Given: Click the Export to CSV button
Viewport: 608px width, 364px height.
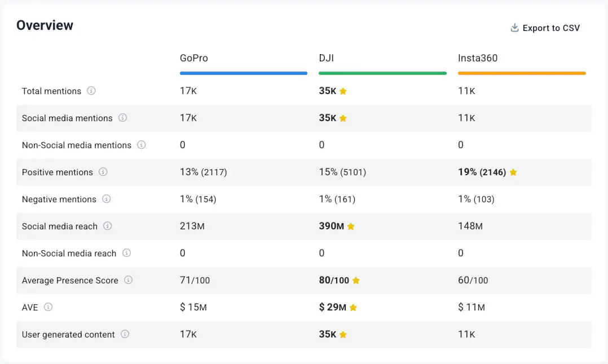Looking at the screenshot, I should tap(545, 28).
